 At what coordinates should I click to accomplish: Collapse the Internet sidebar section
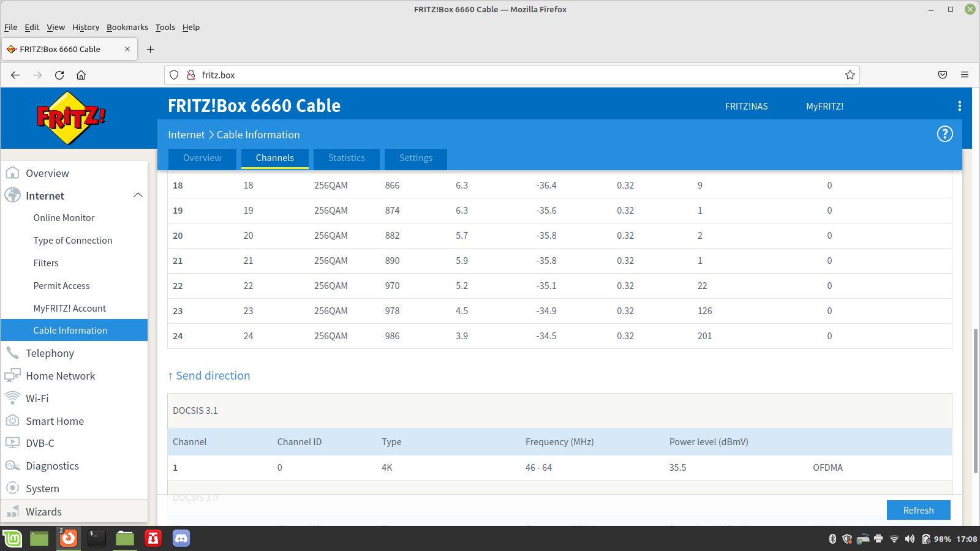coord(138,195)
